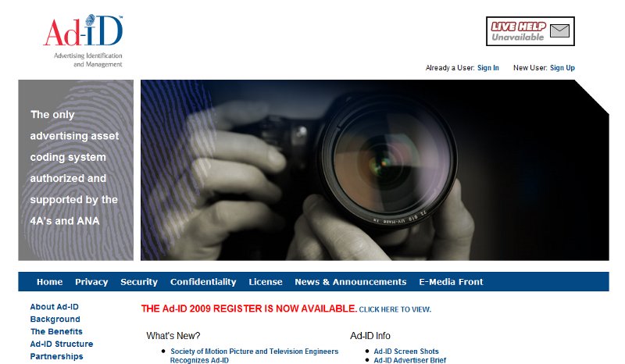Click the Sign In link

(x=487, y=68)
